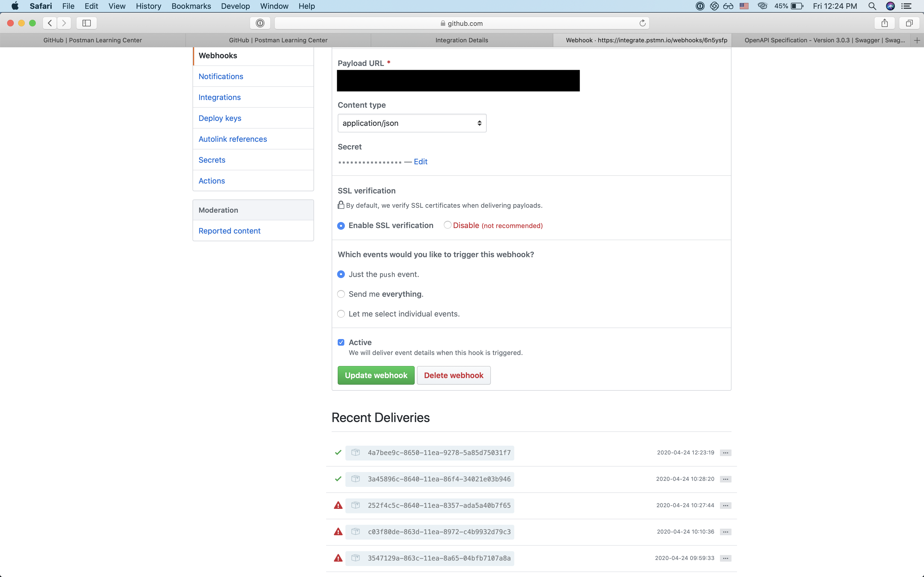The width and height of the screenshot is (924, 577).
Task: Choose the 'Send me everything' option
Action: click(x=340, y=294)
